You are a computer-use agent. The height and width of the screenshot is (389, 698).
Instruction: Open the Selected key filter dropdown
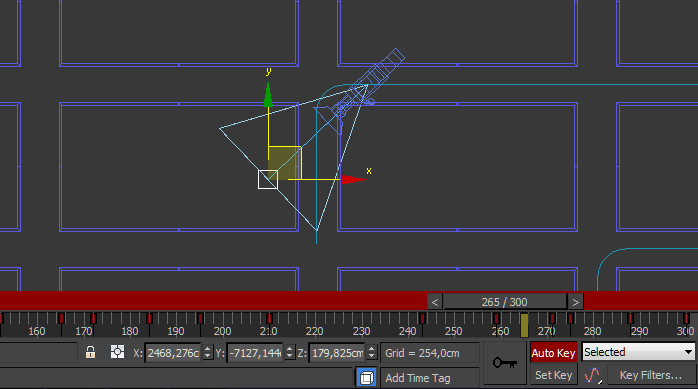click(638, 352)
